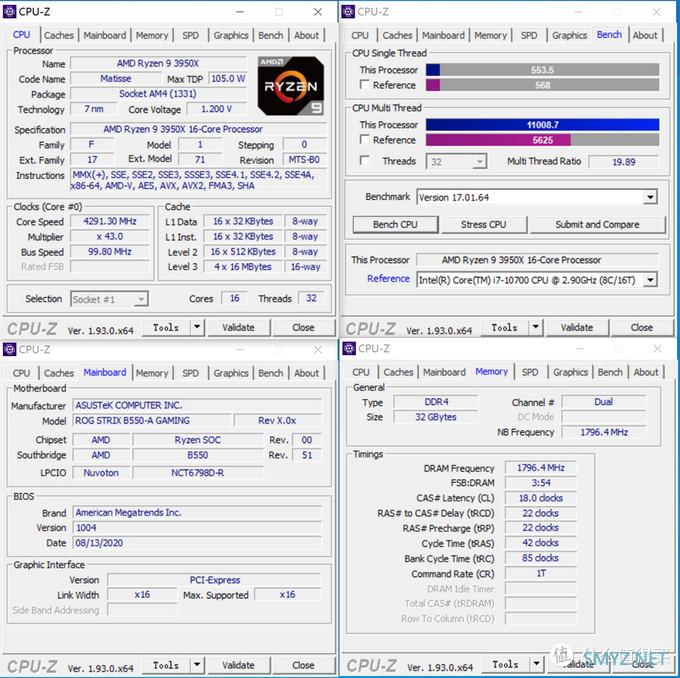Expand Tools dropdown arrow in CPU window
Viewport: 680px width, 678px height.
point(197,327)
